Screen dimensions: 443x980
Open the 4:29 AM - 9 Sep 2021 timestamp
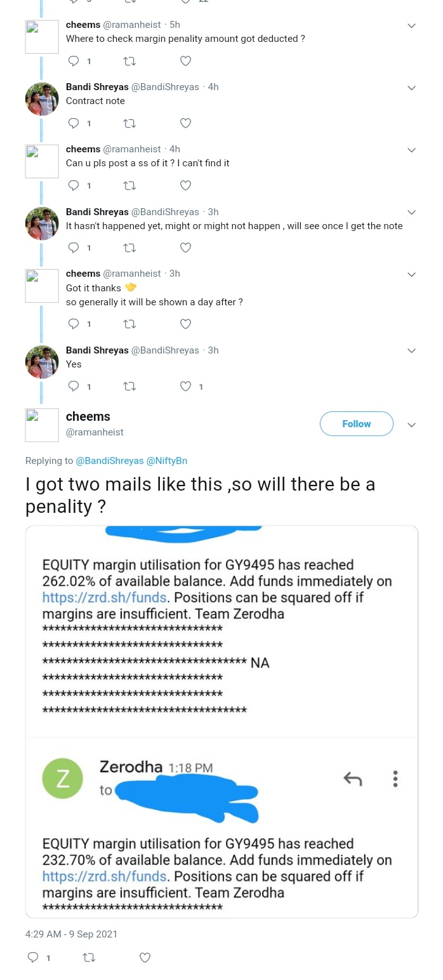(x=71, y=934)
